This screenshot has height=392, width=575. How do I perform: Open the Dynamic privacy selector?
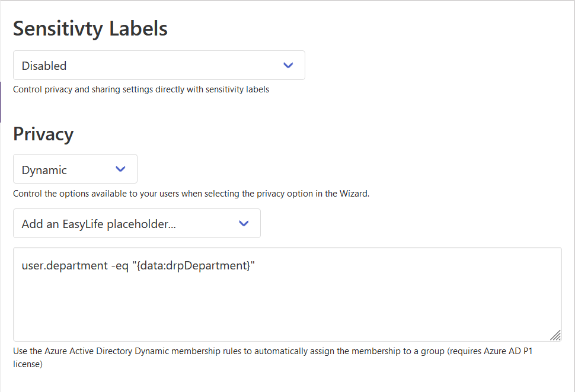tap(75, 169)
